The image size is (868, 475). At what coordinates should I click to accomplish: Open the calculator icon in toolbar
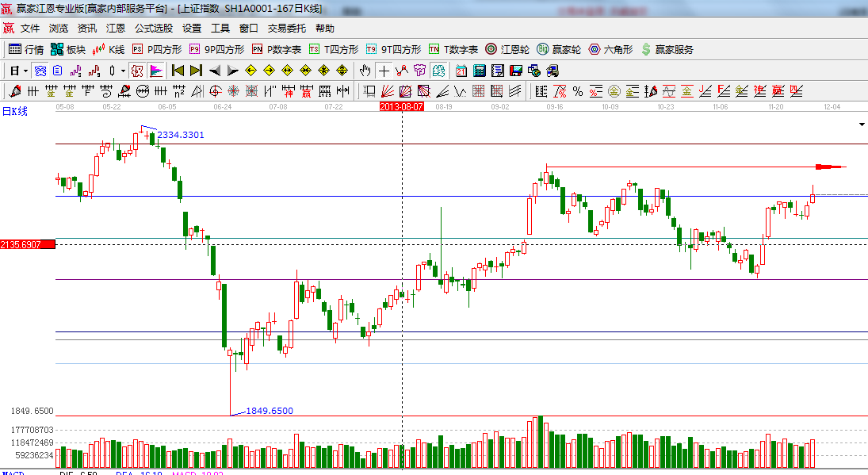tap(479, 71)
